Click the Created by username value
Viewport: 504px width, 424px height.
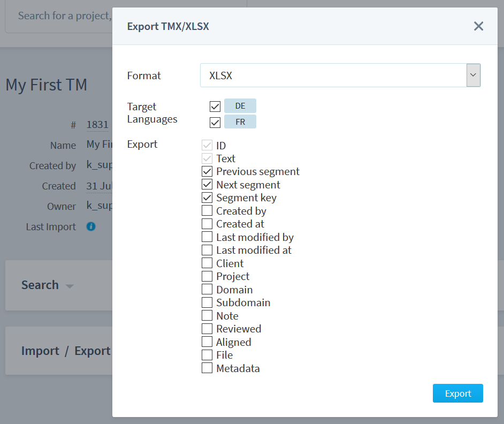pyautogui.click(x=100, y=165)
